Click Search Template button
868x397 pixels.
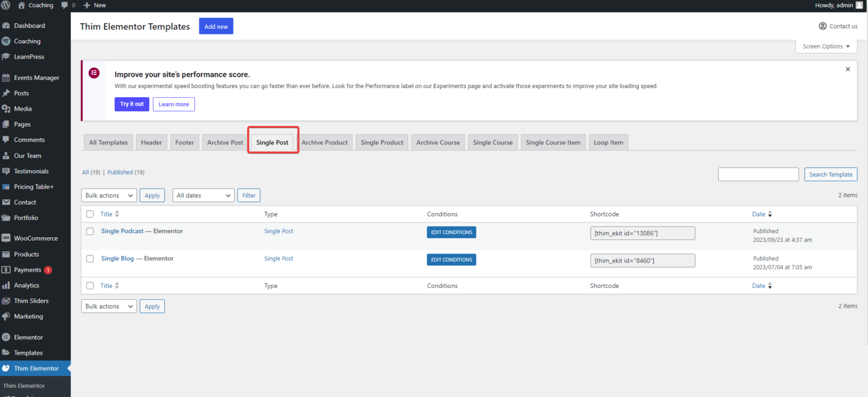coord(831,174)
